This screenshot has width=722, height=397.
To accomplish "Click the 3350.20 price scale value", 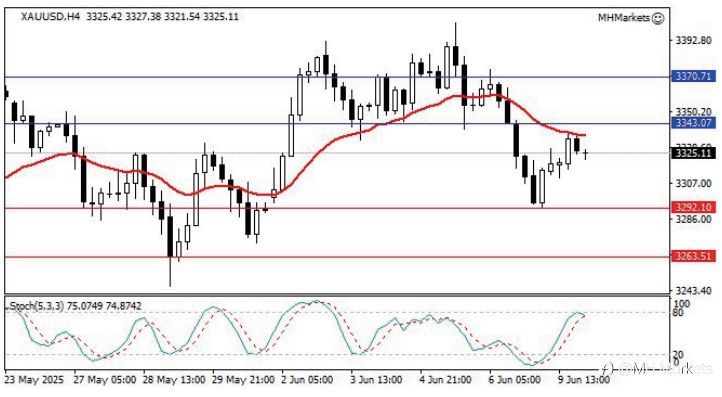I will pos(693,112).
